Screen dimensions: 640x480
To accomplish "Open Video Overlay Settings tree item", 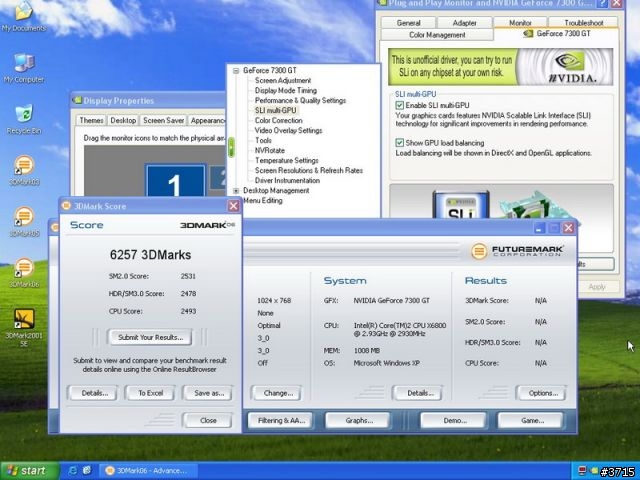I will (x=289, y=130).
